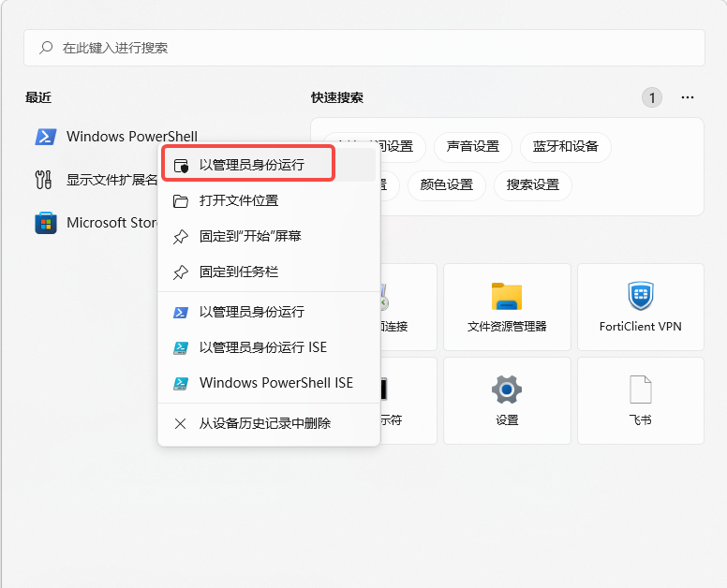This screenshot has width=727, height=588.
Task: Click the 显示文件扩展名 recent entry text
Action: (111, 180)
